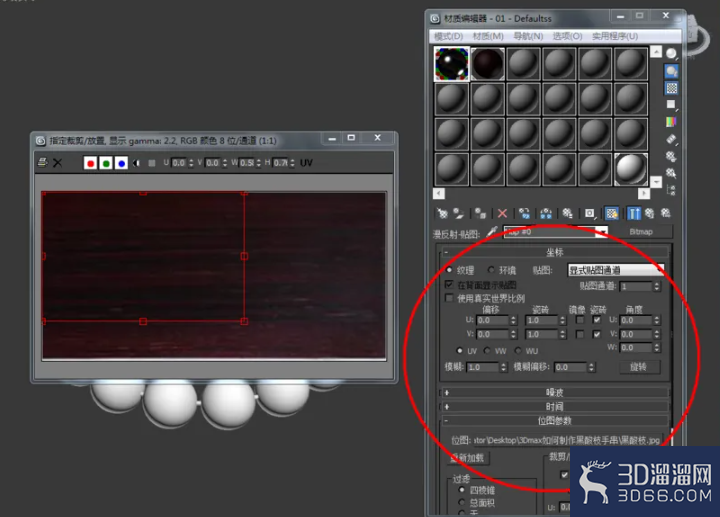Open the Material/Map Navigator icon

(x=671, y=190)
